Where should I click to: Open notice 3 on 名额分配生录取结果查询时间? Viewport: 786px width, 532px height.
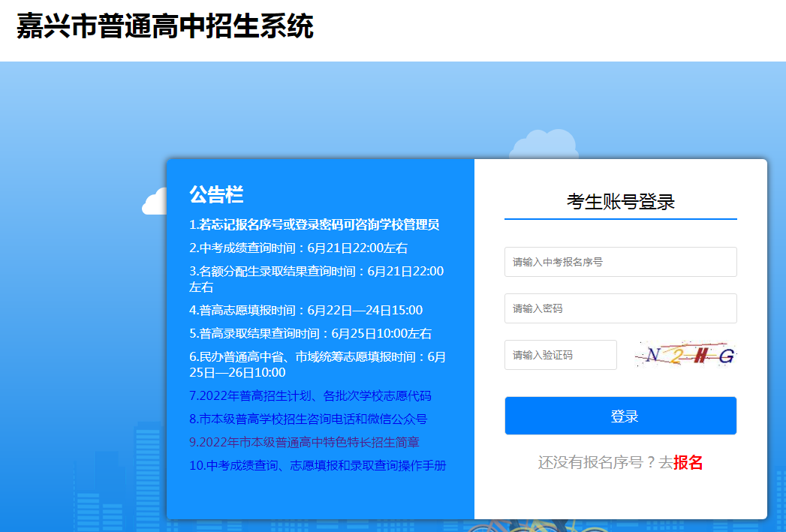pos(316,278)
